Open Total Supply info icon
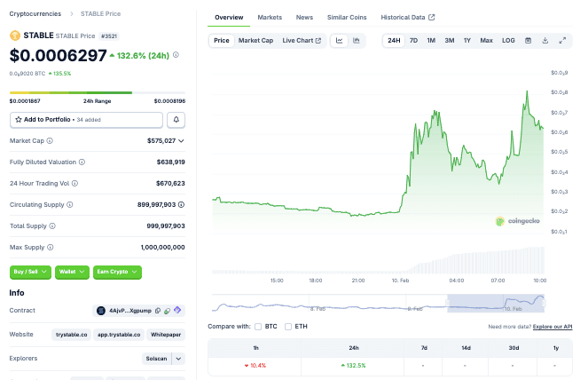 (x=52, y=226)
